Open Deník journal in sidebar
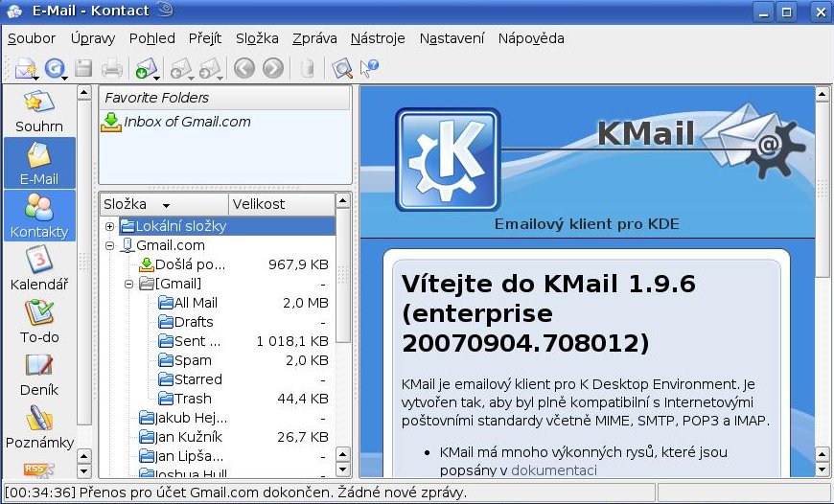 point(39,374)
